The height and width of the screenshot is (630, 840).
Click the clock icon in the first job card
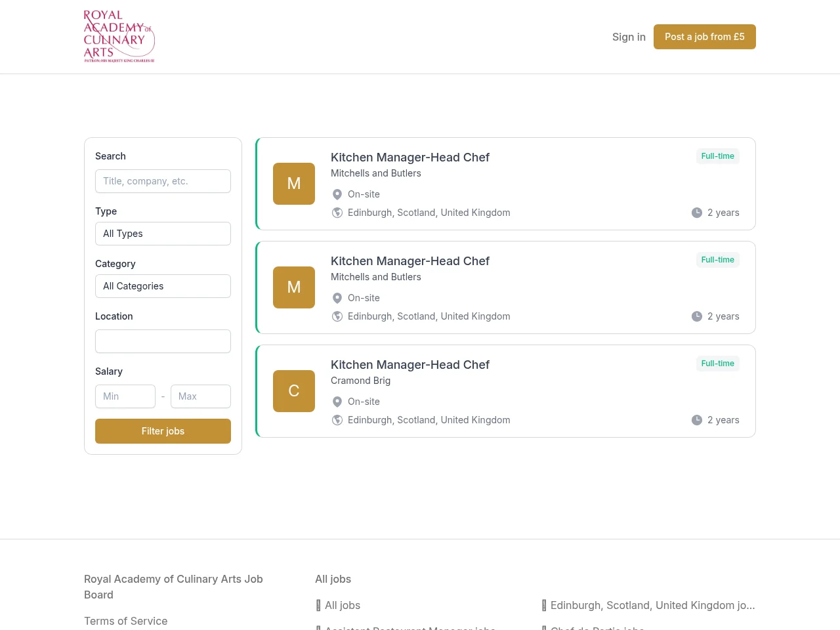pos(697,213)
